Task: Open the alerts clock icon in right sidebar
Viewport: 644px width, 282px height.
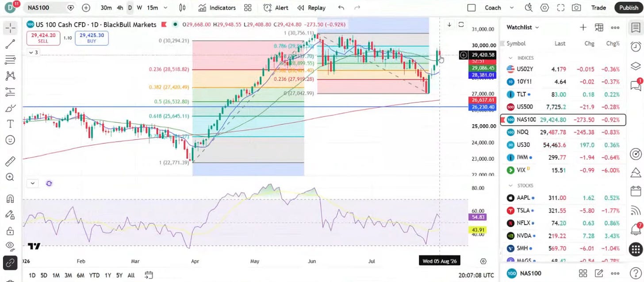Action: pyautogui.click(x=636, y=46)
